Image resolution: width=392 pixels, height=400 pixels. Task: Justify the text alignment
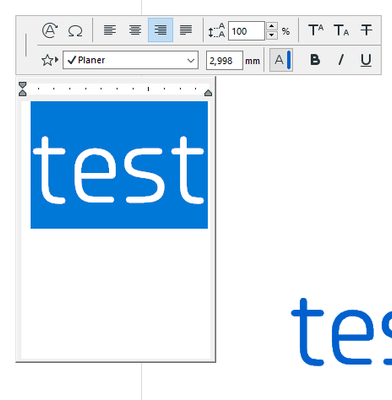(186, 30)
